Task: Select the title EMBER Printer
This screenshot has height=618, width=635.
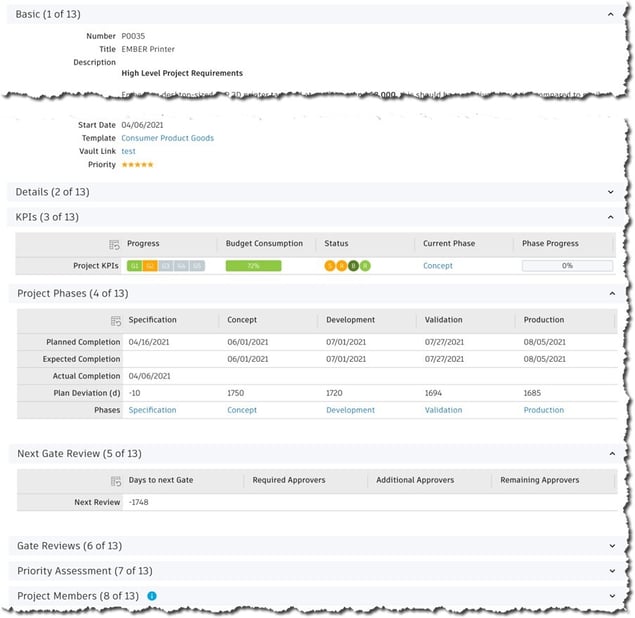Action: [x=148, y=49]
